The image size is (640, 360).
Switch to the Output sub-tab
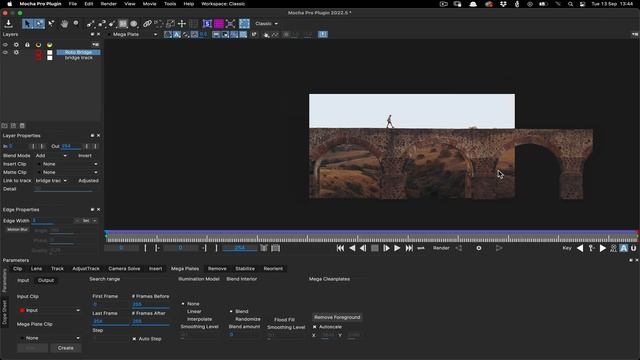[x=46, y=280]
